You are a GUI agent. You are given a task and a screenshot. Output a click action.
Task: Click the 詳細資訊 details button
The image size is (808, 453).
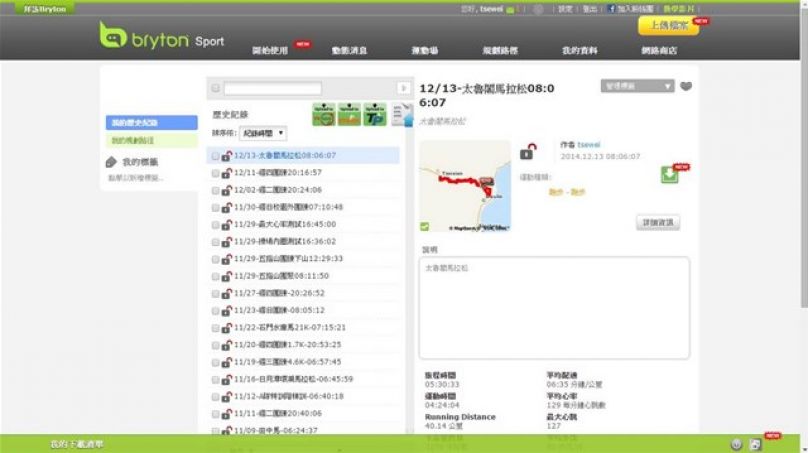658,222
